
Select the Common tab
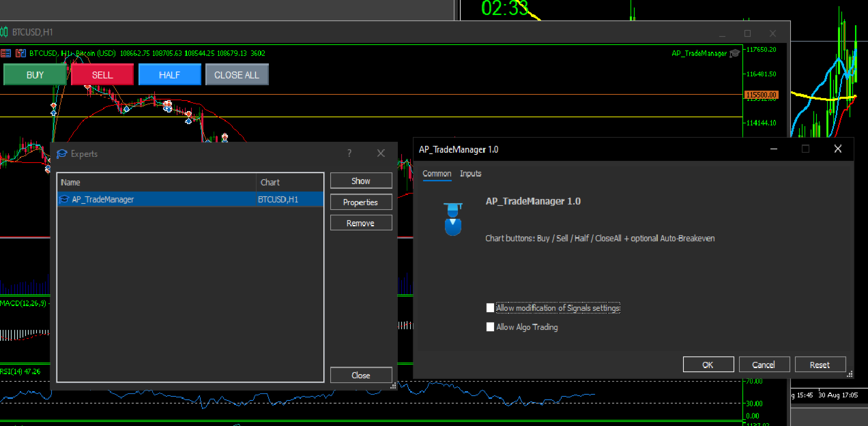[437, 174]
